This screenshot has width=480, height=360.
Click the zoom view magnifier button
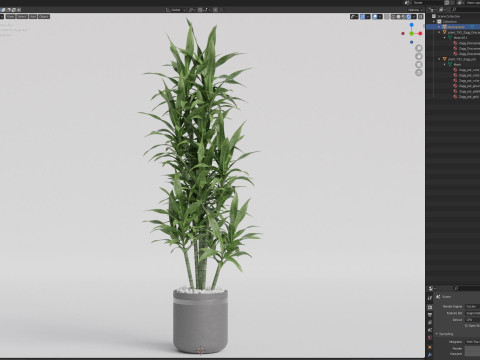pyautogui.click(x=419, y=48)
